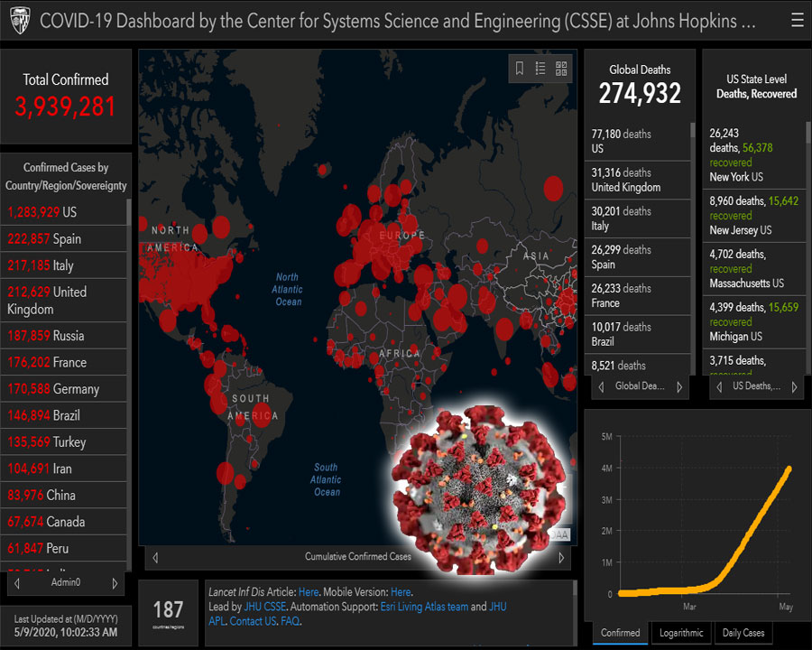Go to next Admin0 list page

(115, 583)
